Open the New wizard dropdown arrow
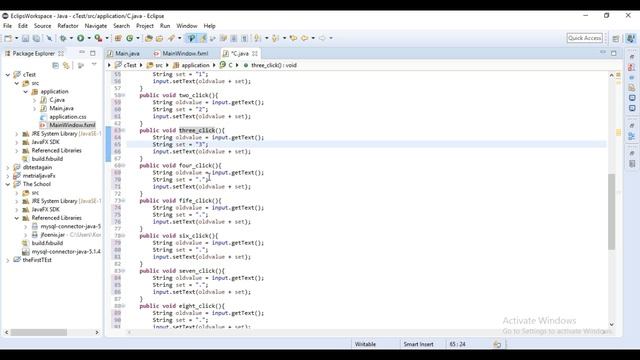The width and height of the screenshot is (640, 360). tap(16, 38)
